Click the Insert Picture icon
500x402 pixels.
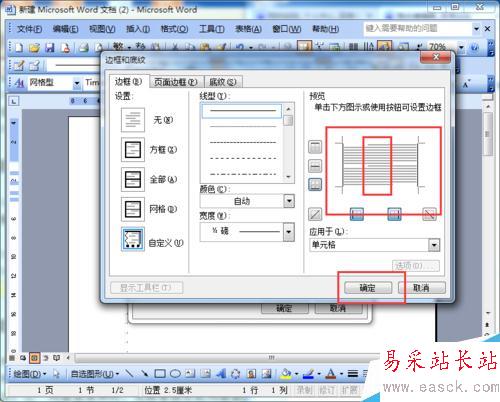tap(266, 374)
